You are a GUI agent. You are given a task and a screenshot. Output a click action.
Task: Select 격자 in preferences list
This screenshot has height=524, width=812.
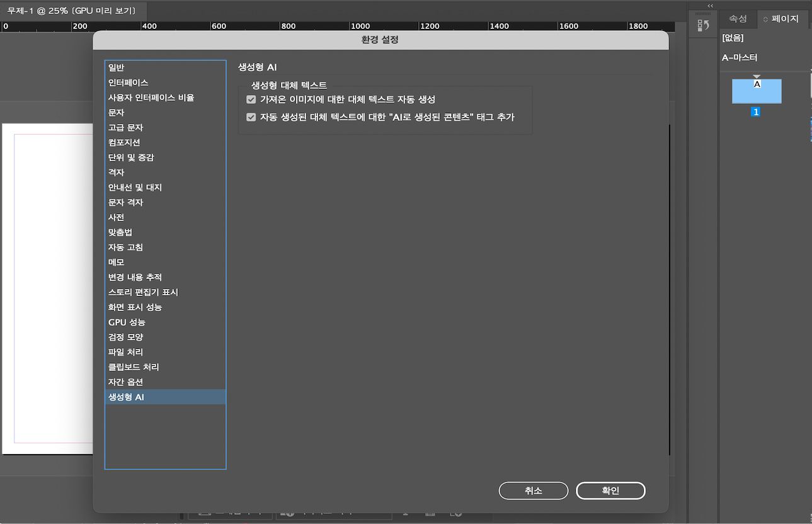[x=165, y=173]
